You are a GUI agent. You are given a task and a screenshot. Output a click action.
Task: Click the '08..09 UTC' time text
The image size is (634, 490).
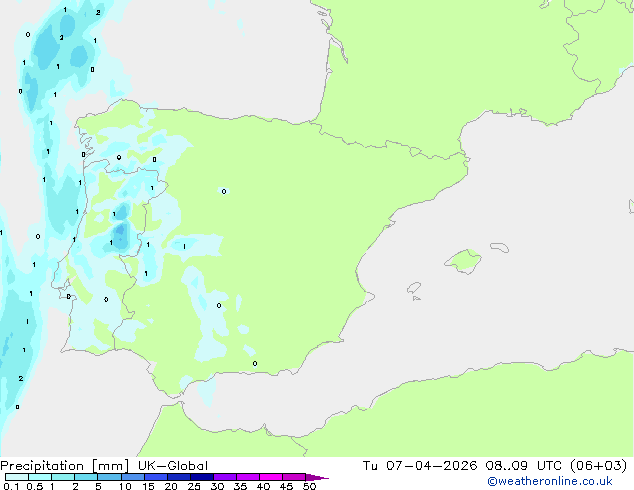pyautogui.click(x=524, y=466)
